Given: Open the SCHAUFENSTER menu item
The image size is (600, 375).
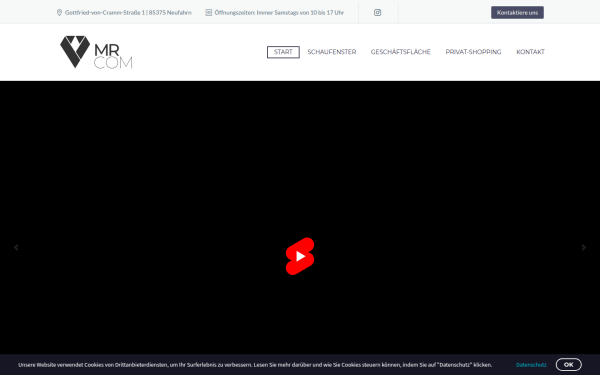Looking at the screenshot, I should tap(332, 52).
